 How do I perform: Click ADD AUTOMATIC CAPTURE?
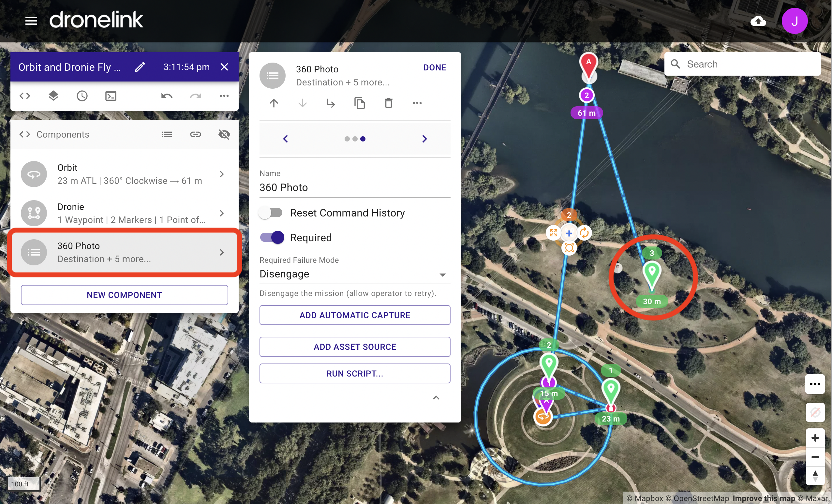[355, 315]
